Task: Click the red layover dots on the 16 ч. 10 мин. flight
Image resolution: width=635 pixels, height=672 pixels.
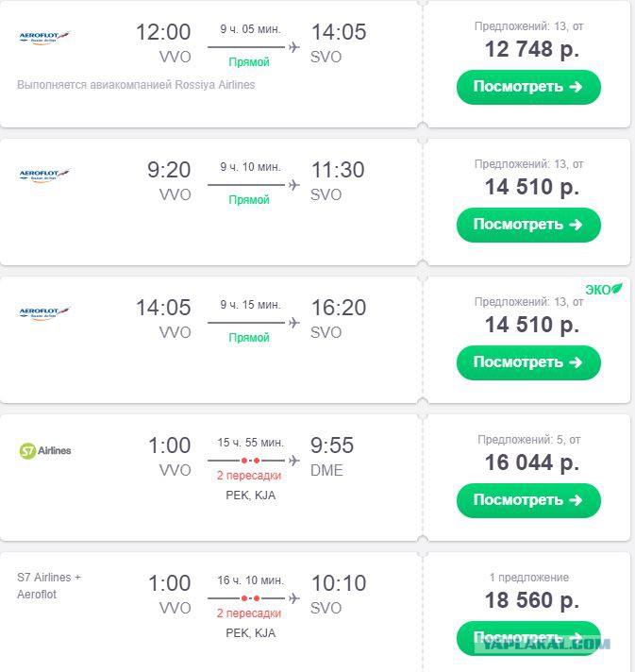Action: pos(250,598)
